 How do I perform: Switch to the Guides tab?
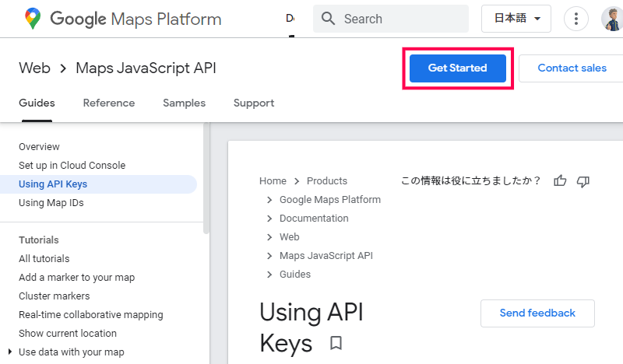37,103
